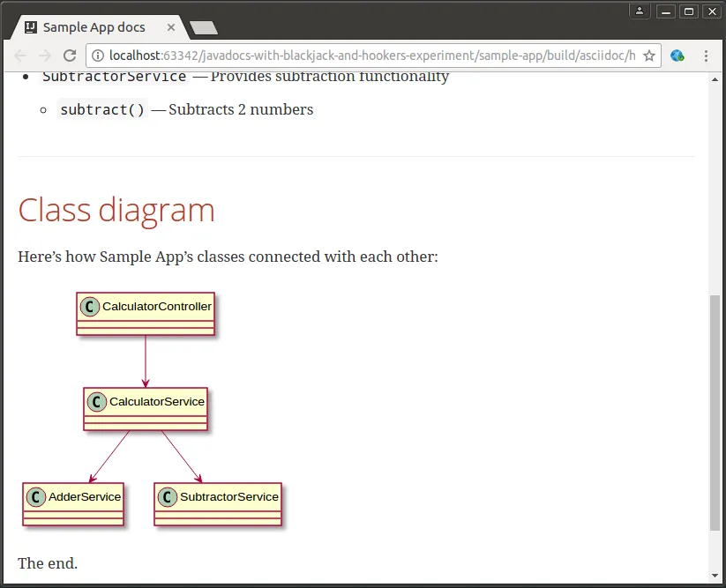Image resolution: width=726 pixels, height=588 pixels.
Task: Click the forward navigation arrow
Action: pos(45,56)
